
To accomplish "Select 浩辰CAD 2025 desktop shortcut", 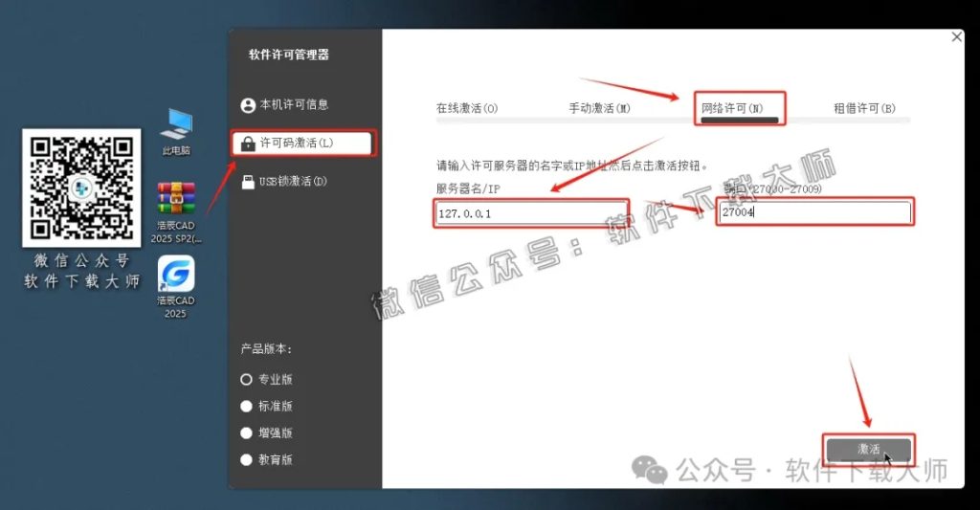I will [176, 287].
